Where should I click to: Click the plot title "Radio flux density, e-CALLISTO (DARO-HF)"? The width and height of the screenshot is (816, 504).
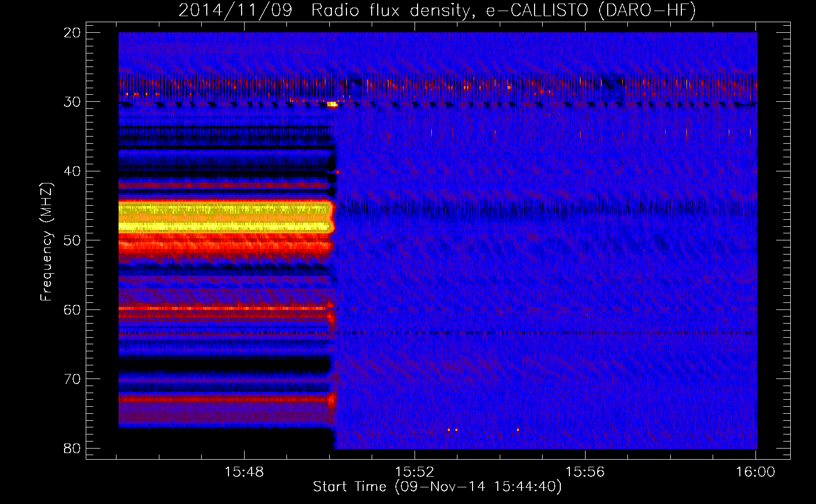(503, 11)
